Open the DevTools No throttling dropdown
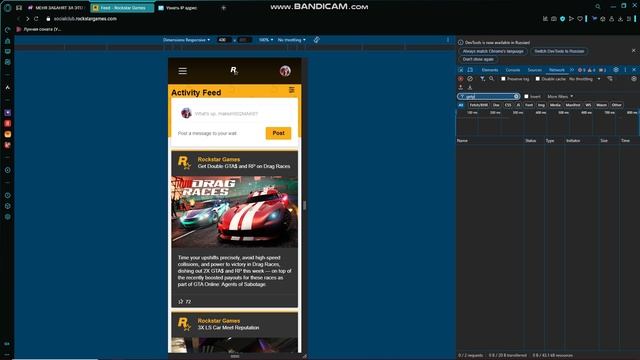The width and height of the screenshot is (640, 360). pos(585,79)
